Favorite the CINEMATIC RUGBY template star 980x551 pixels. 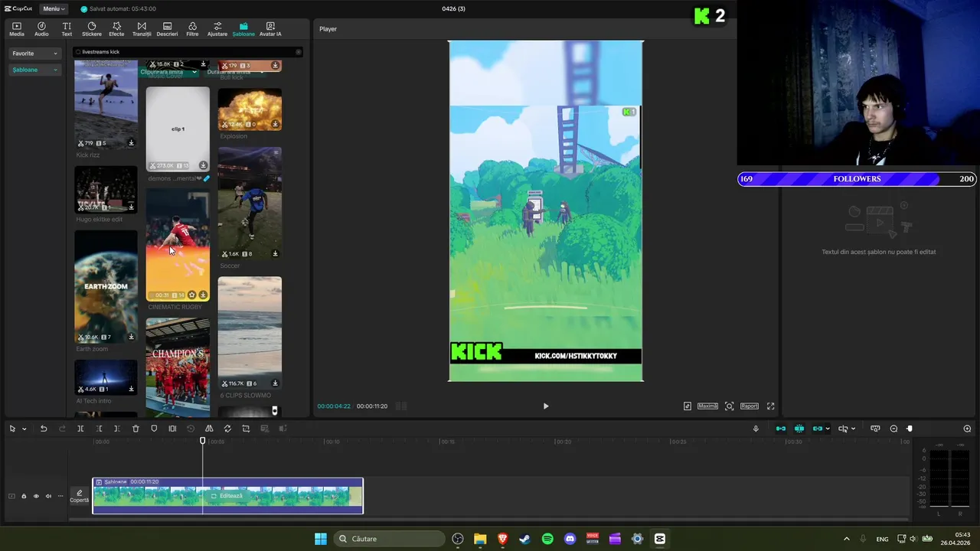(x=192, y=295)
